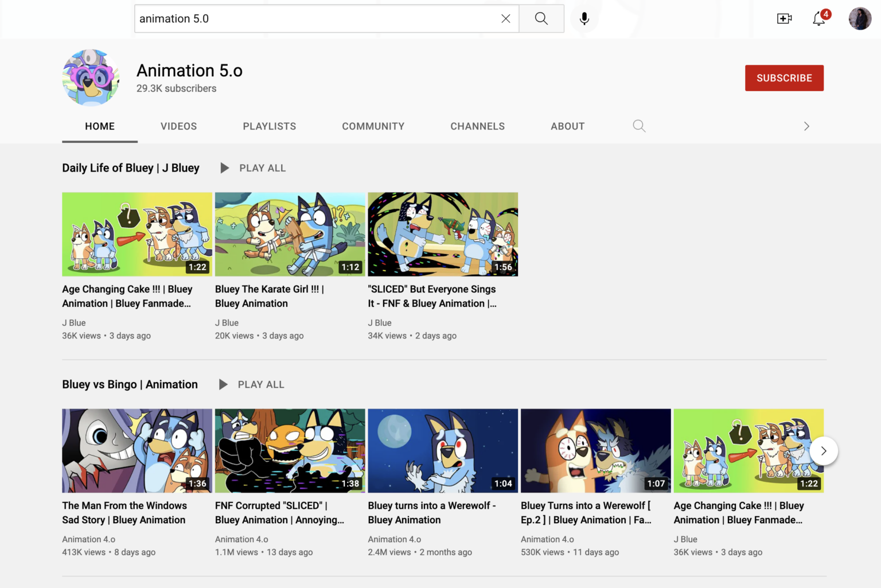Clear the search query with the X icon
This screenshot has height=588, width=881.
pyautogui.click(x=505, y=18)
